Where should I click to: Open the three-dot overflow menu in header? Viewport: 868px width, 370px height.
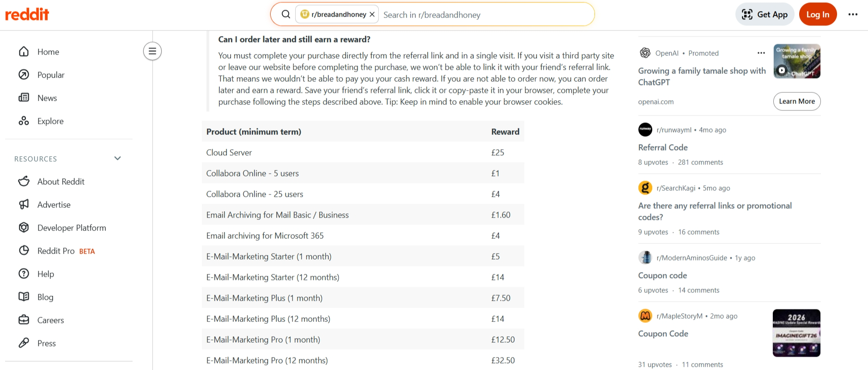pyautogui.click(x=853, y=14)
